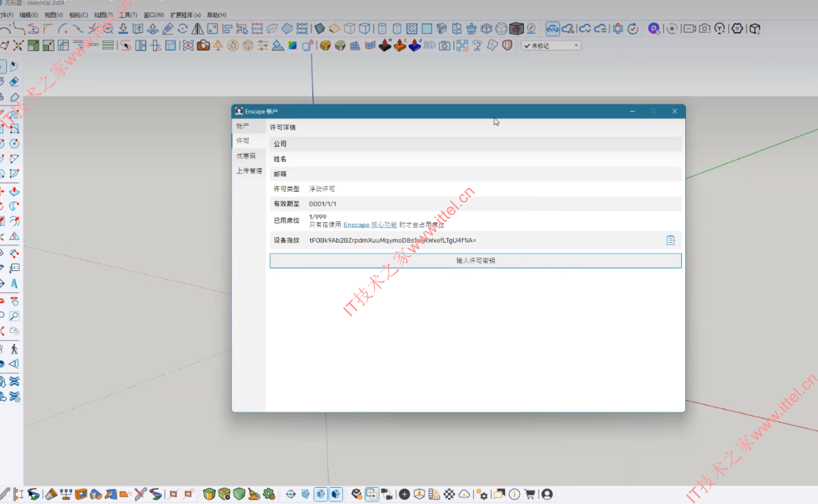
Task: Click the green gears icon in bottom toolbar
Action: pyautogui.click(x=269, y=494)
